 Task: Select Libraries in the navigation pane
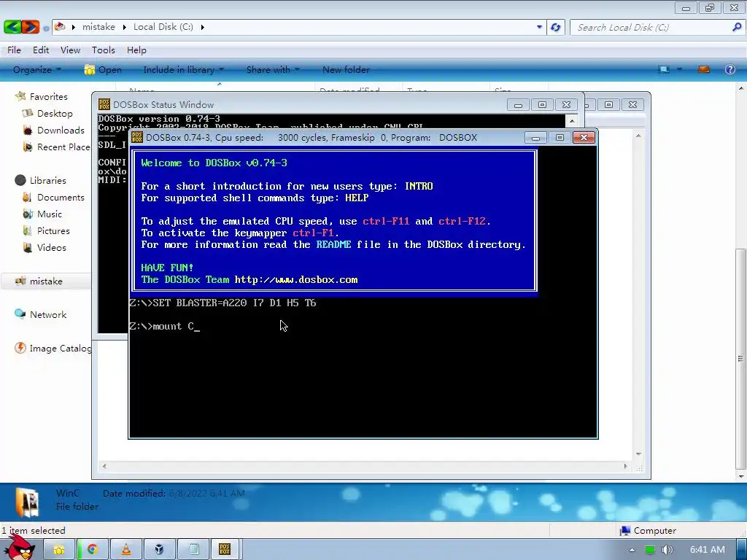tap(41, 181)
